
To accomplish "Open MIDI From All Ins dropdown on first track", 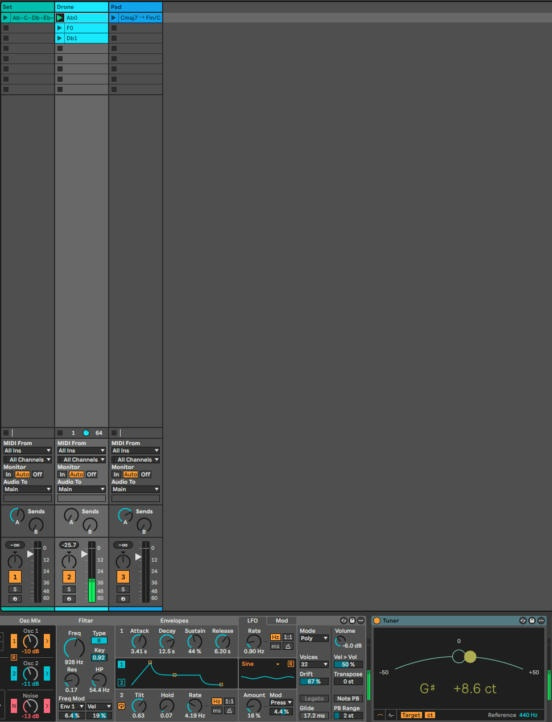I will 27,451.
